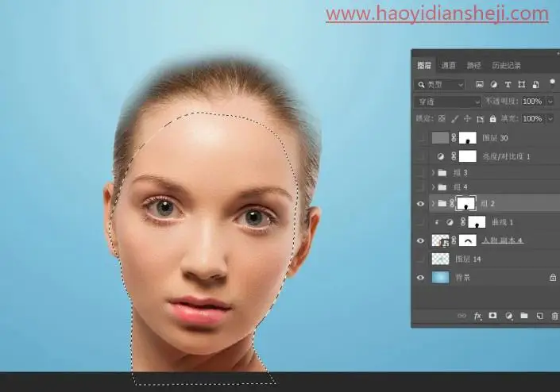Hide the 人物 副本 4 layer eye
560x392 pixels.
(421, 240)
